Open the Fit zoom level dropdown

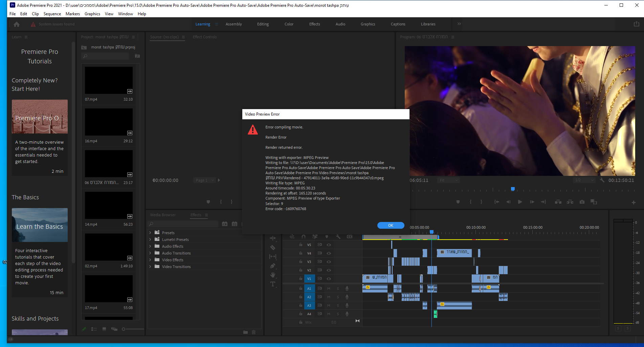pos(449,180)
